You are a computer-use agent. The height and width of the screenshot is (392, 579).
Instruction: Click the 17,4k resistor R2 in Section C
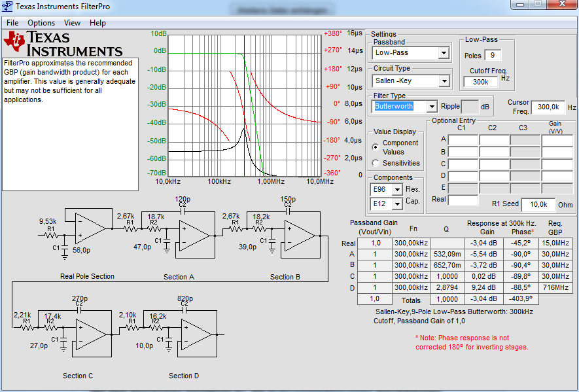50,327
